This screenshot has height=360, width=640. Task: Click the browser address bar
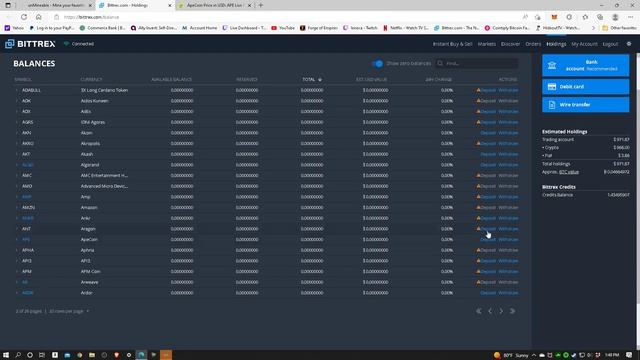[x=286, y=17]
